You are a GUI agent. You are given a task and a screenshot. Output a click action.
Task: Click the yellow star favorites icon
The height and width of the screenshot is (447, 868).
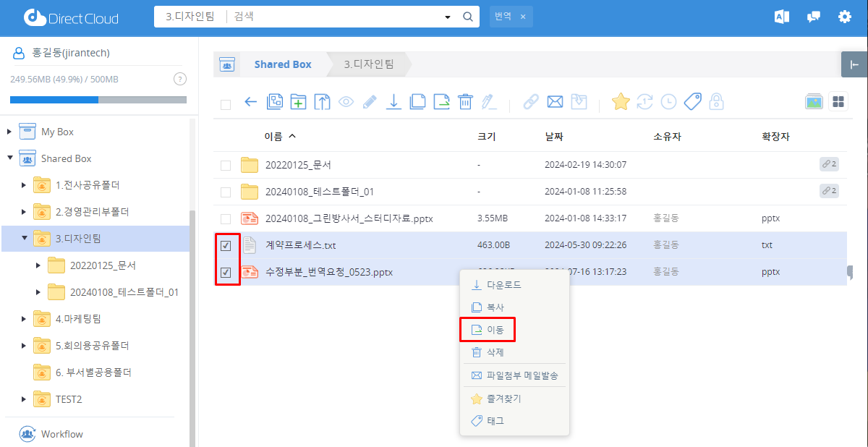click(621, 102)
